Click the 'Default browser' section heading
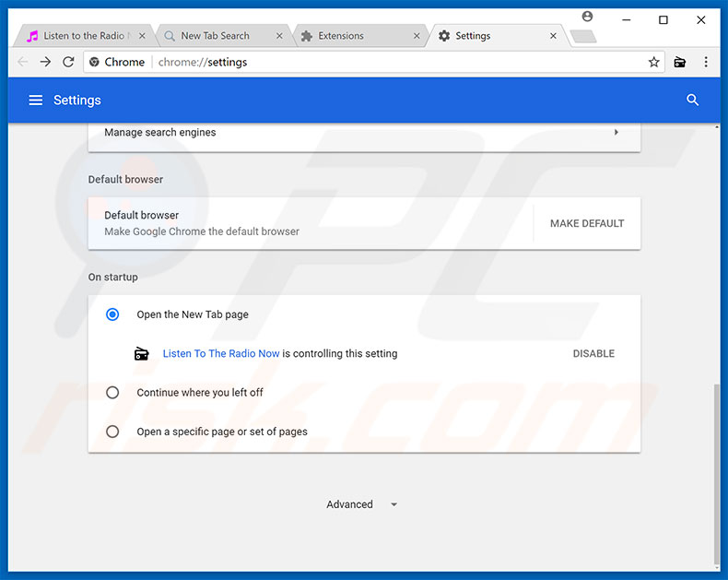 coord(125,180)
